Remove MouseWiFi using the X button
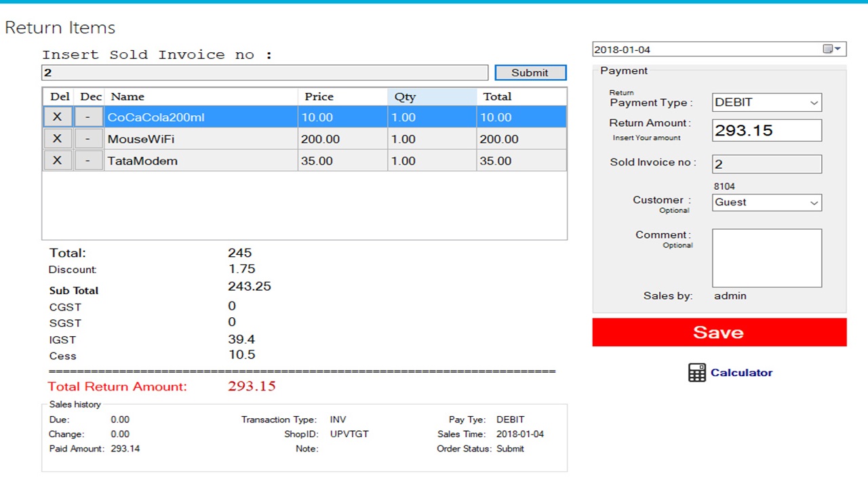 (x=58, y=138)
